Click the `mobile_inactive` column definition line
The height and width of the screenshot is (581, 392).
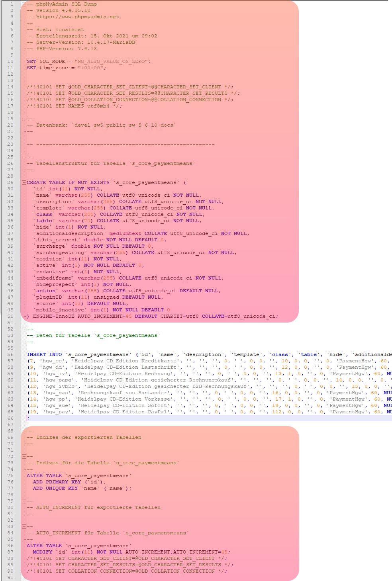pyautogui.click(x=102, y=310)
